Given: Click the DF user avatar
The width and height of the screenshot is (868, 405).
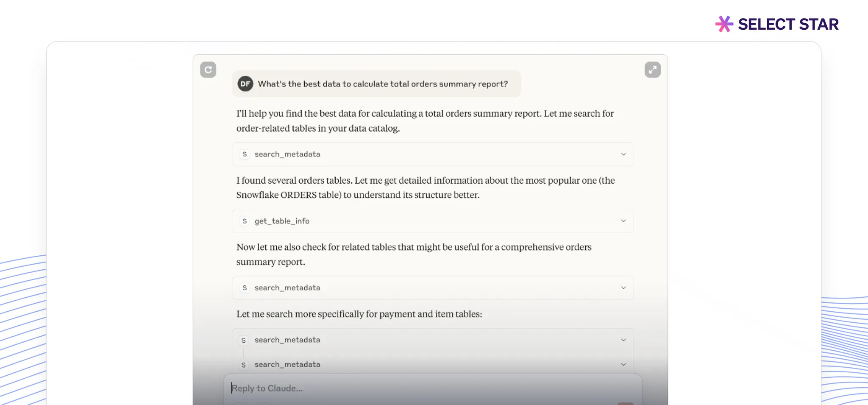Looking at the screenshot, I should point(245,84).
